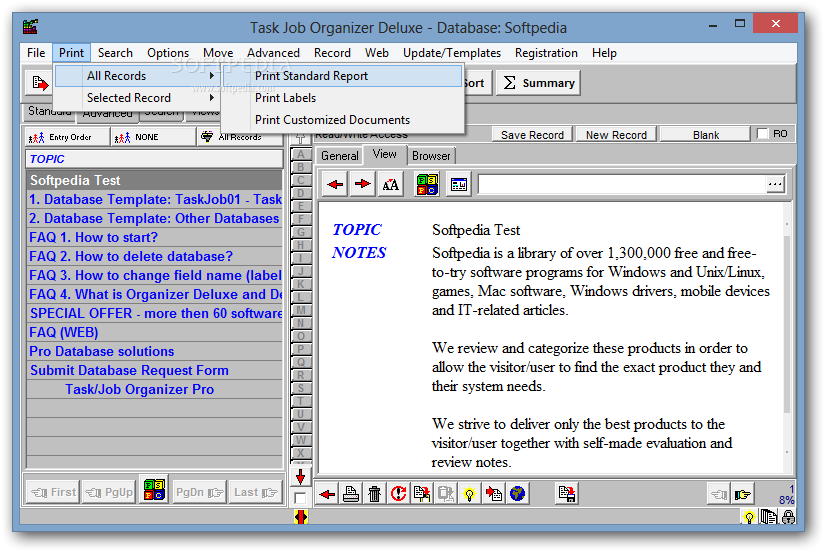Click the red exit arrow toolbar icon
The height and width of the screenshot is (552, 825).
[x=39, y=83]
